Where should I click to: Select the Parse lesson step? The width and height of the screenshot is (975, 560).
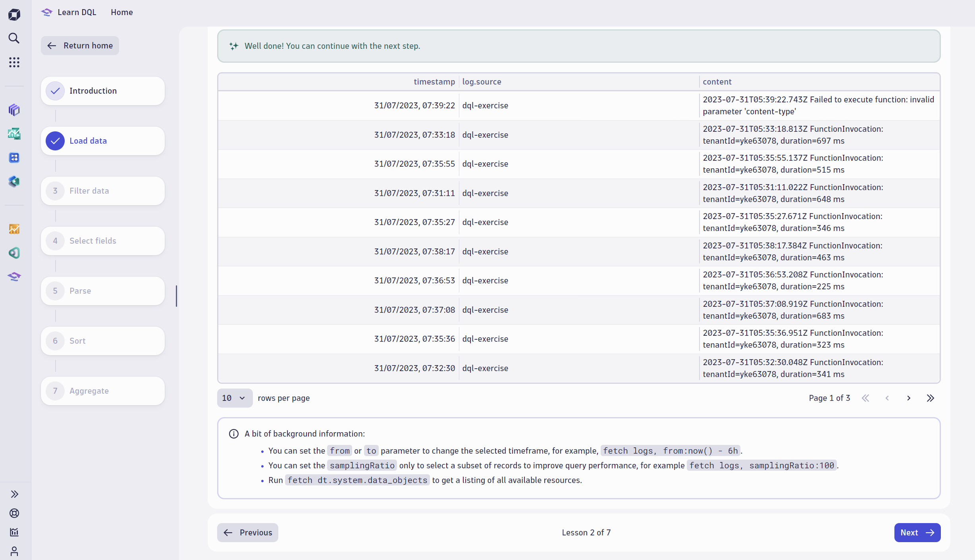pyautogui.click(x=103, y=291)
